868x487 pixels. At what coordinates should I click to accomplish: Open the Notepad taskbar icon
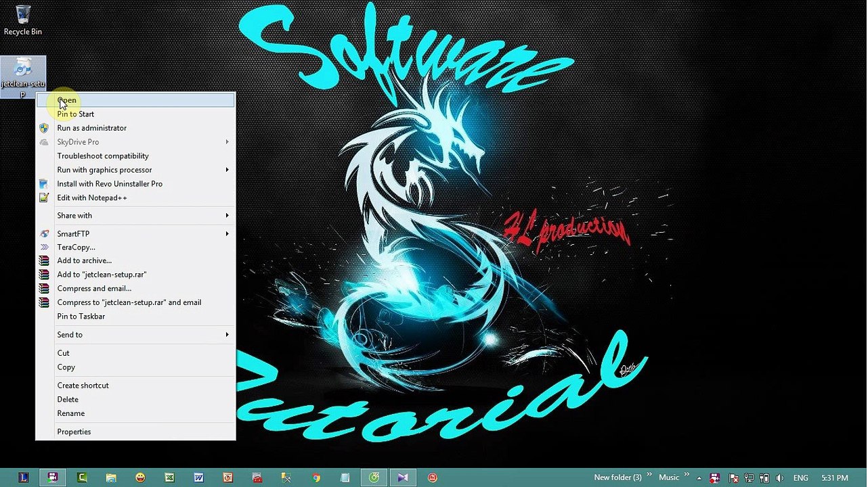coord(345,478)
